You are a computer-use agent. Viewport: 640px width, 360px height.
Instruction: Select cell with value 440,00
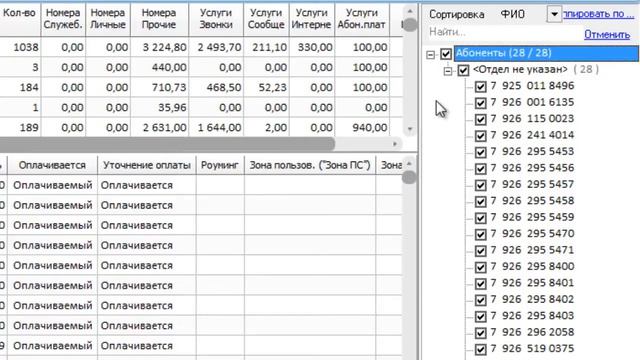point(159,67)
